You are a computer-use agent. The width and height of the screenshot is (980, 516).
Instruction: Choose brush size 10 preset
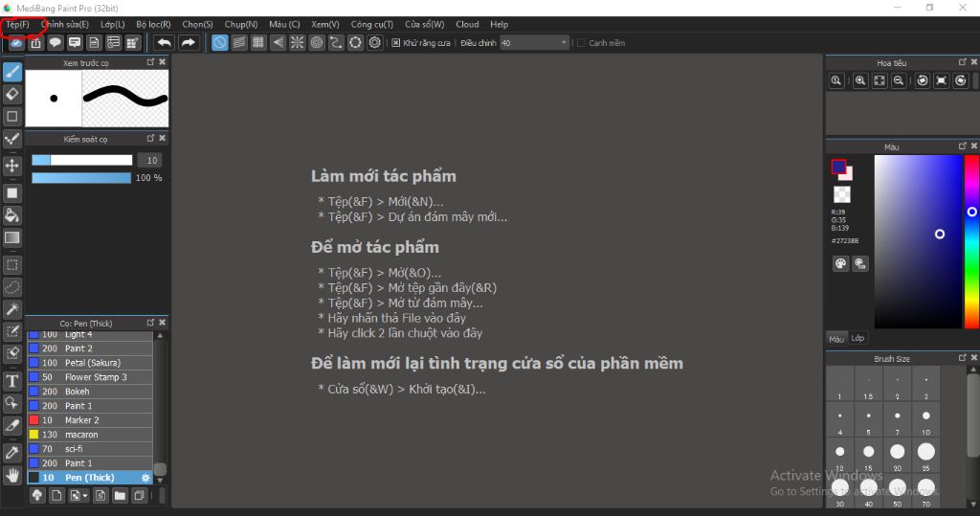point(925,419)
